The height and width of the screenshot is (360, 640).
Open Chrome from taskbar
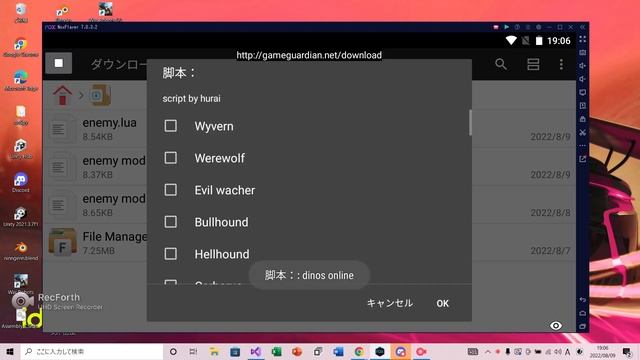pos(359,351)
